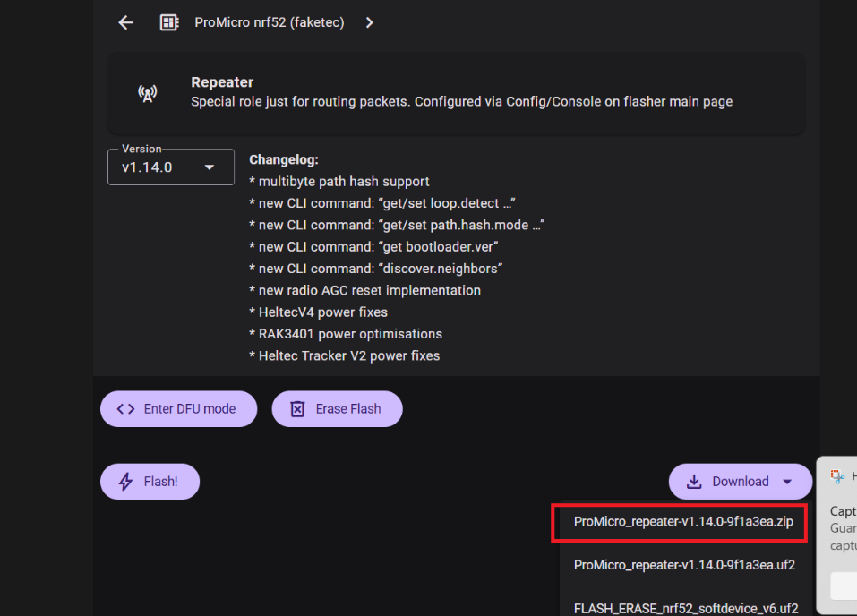Click the device board icon beside ProMicro nrf52
This screenshot has height=616, width=857.
click(169, 22)
